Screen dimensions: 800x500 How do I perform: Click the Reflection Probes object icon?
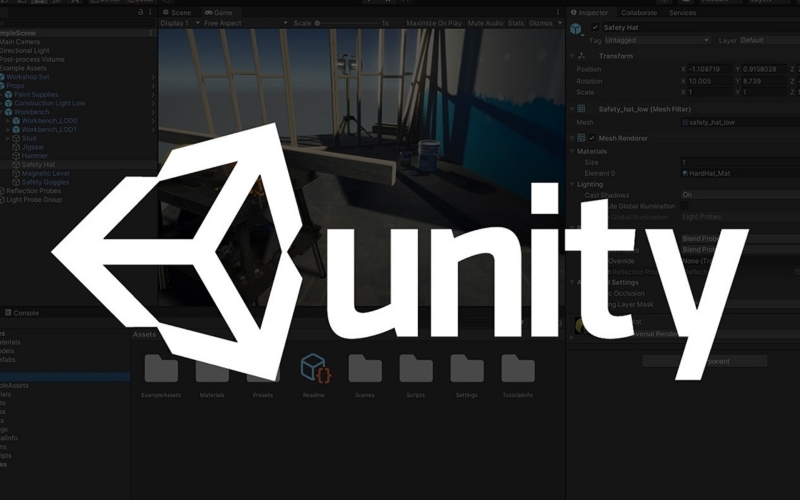pos(2,191)
